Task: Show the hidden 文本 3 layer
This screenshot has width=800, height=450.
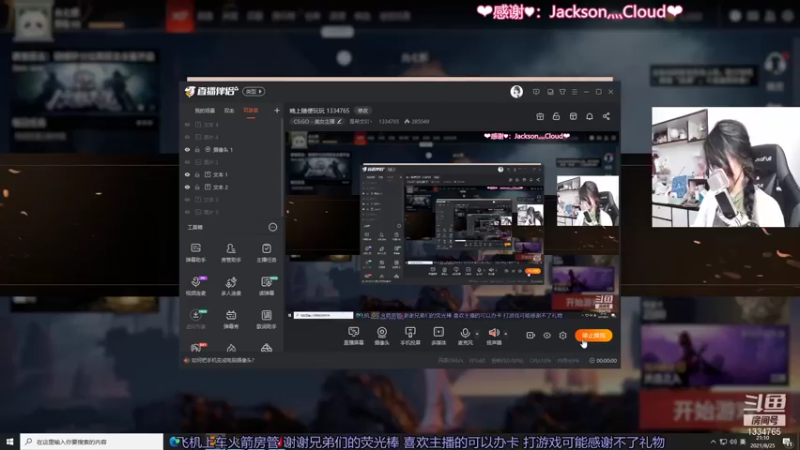Action: coord(187,199)
